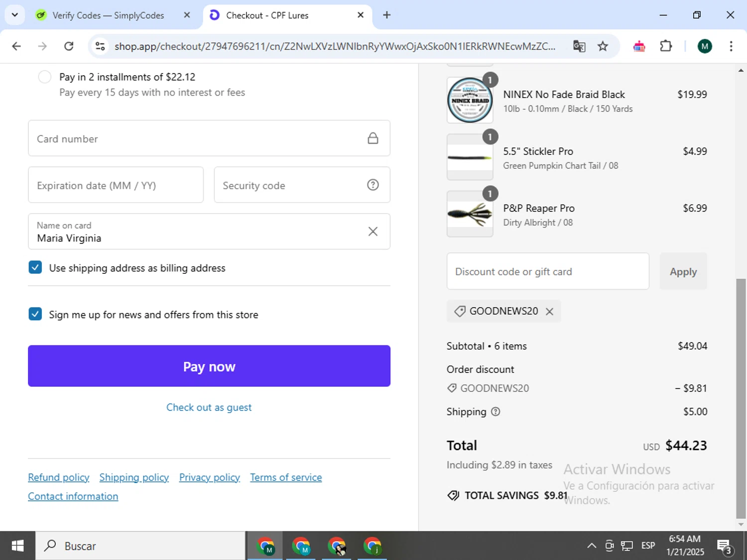The image size is (747, 560).
Task: Open the Extensions puzzle icon
Action: click(x=666, y=46)
